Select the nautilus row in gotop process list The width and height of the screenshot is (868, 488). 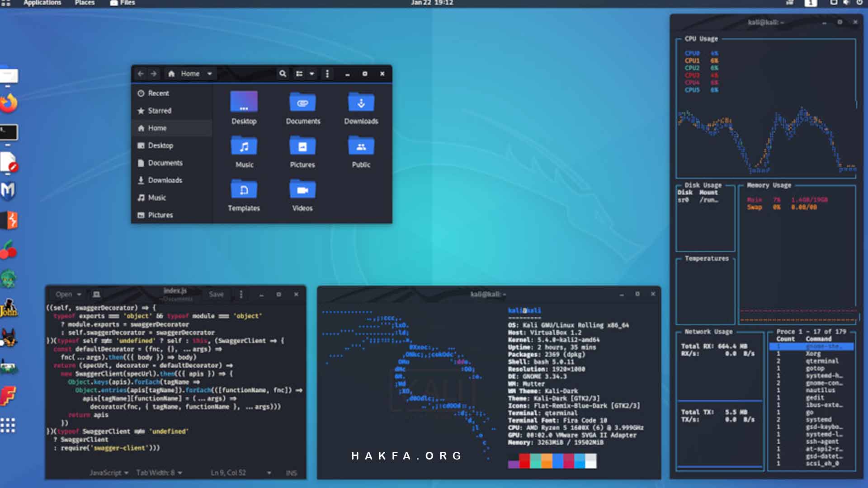(x=811, y=390)
